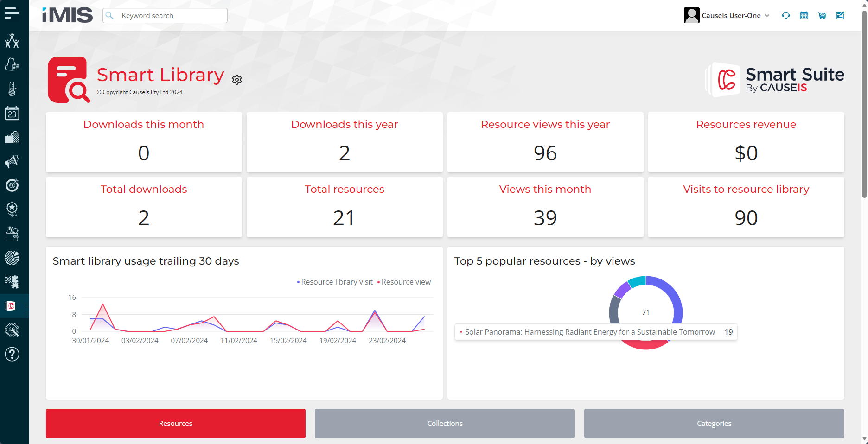Open the Causeis Smart Suite sidebar icon
868x444 pixels.
point(10,306)
